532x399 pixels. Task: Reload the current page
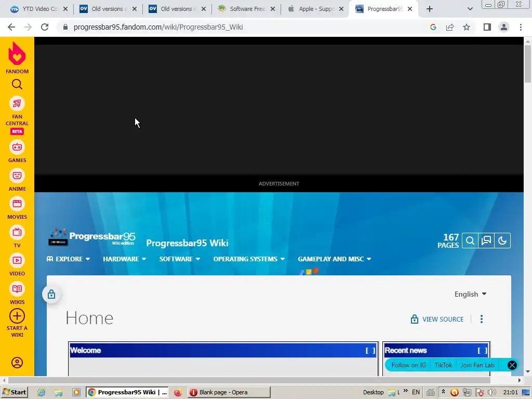tap(45, 27)
